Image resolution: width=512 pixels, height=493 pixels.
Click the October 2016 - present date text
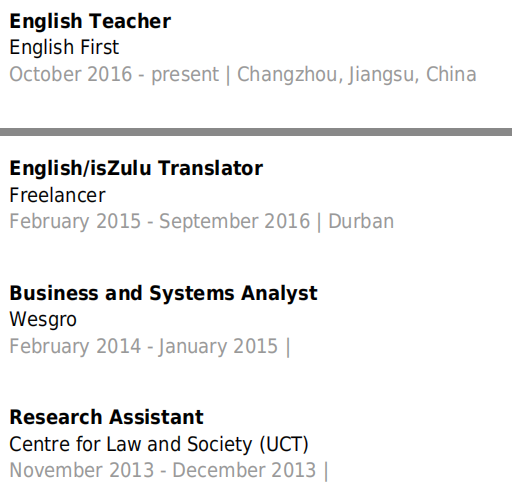click(x=114, y=74)
